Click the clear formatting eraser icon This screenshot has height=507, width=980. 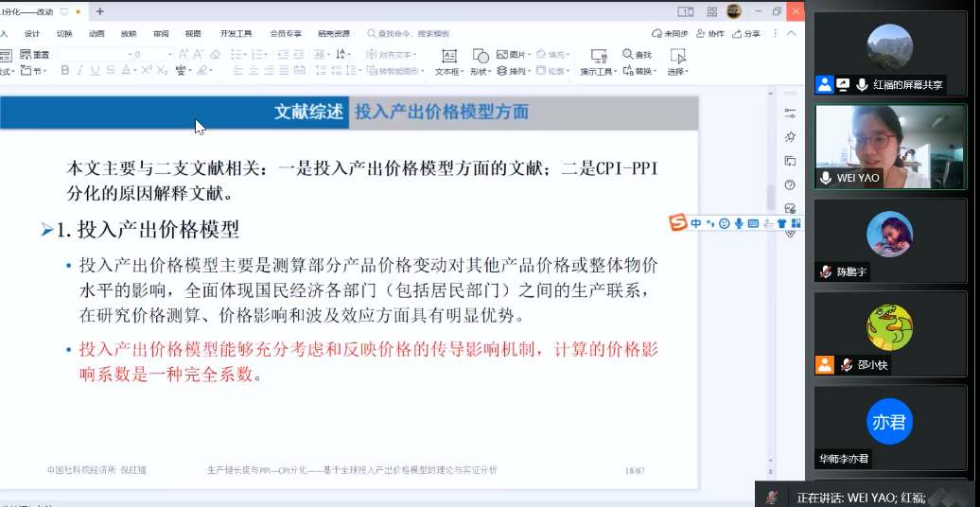pos(215,54)
